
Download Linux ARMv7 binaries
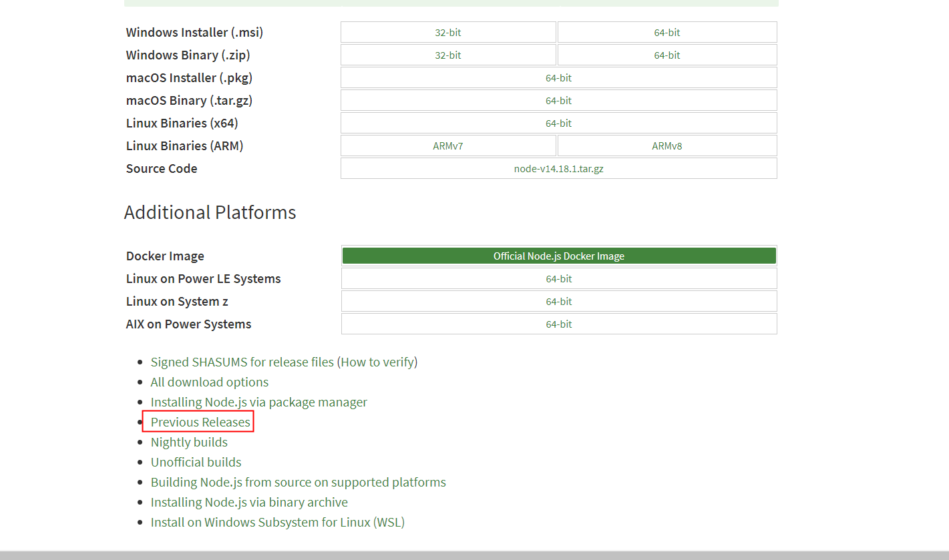tap(448, 146)
